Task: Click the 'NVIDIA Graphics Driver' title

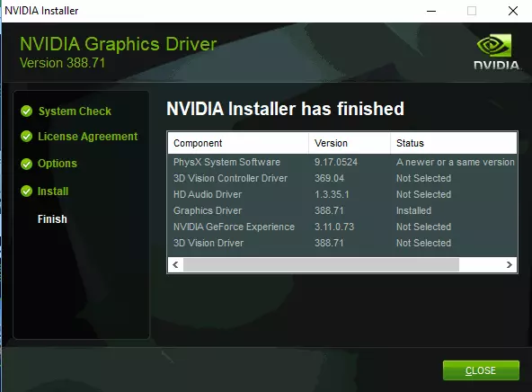Action: [118, 44]
